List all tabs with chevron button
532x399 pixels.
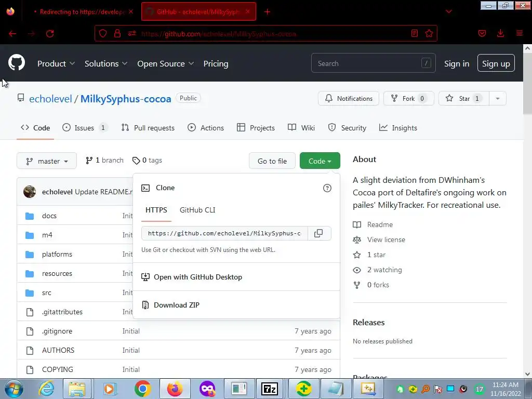pos(448,11)
